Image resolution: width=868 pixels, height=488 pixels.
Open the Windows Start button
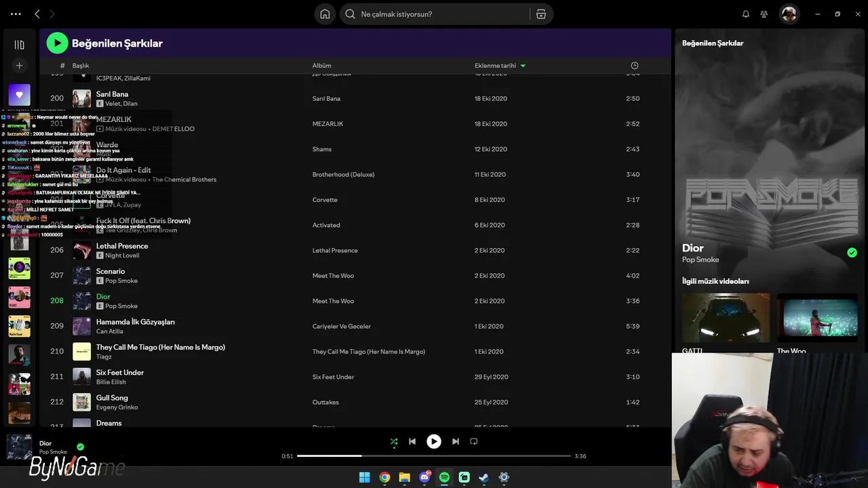point(364,477)
